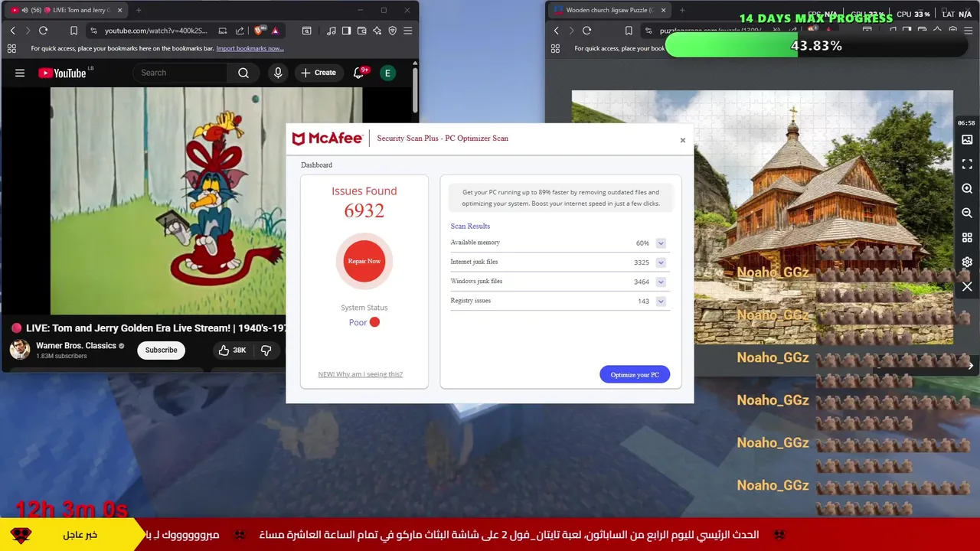Zoom out on the jigsaw puzzle

pos(967,214)
